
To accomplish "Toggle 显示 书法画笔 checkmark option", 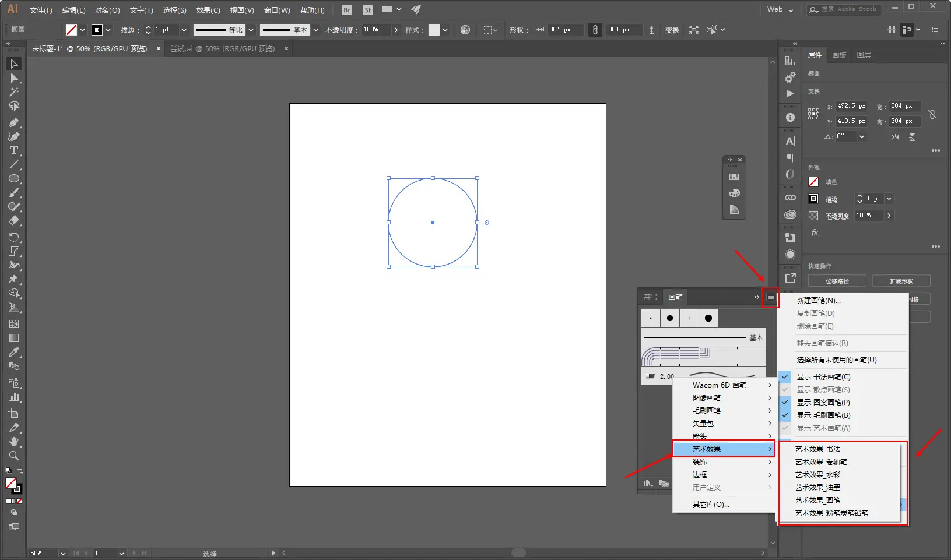I will click(x=823, y=377).
